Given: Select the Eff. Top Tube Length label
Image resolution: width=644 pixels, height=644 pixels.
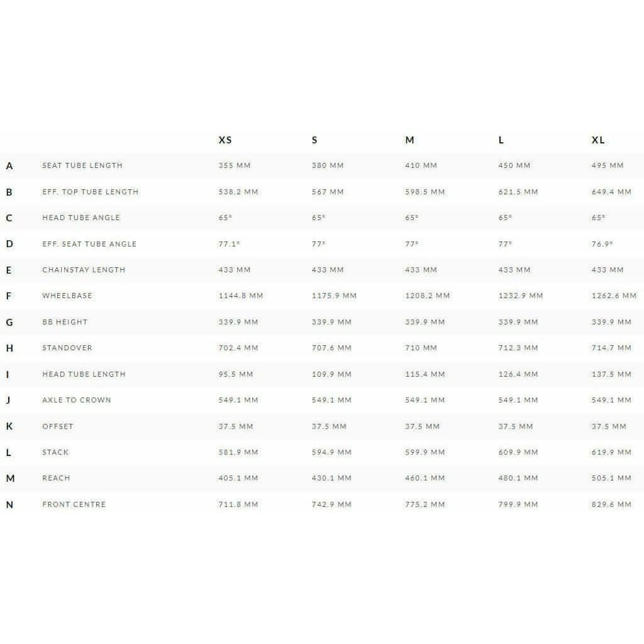Looking at the screenshot, I should click(x=90, y=192).
